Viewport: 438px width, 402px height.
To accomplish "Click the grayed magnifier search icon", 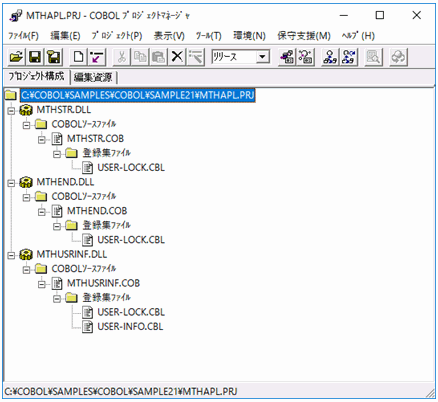I will point(373,57).
